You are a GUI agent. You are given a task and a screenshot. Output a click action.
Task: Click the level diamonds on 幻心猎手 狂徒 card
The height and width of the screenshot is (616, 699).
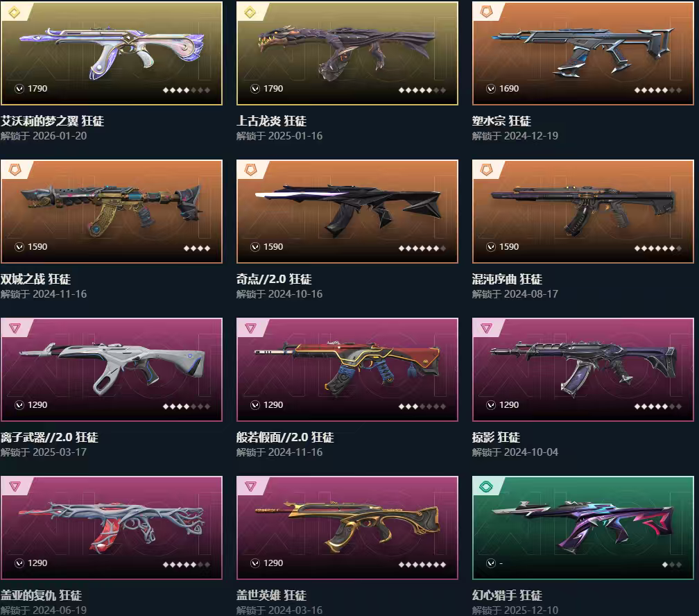pos(672,565)
